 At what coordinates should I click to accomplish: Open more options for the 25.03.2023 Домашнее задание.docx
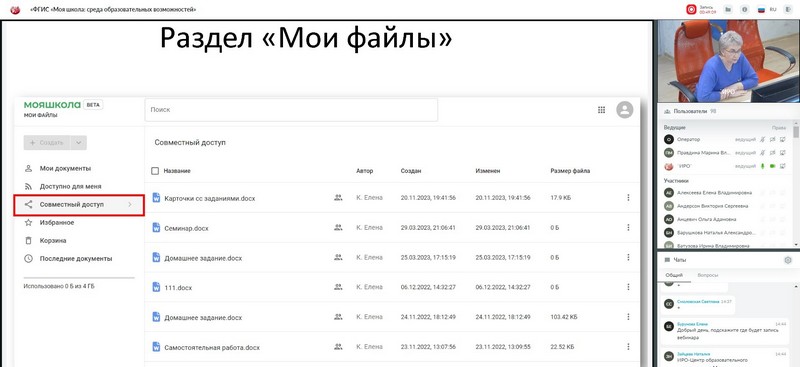click(628, 258)
